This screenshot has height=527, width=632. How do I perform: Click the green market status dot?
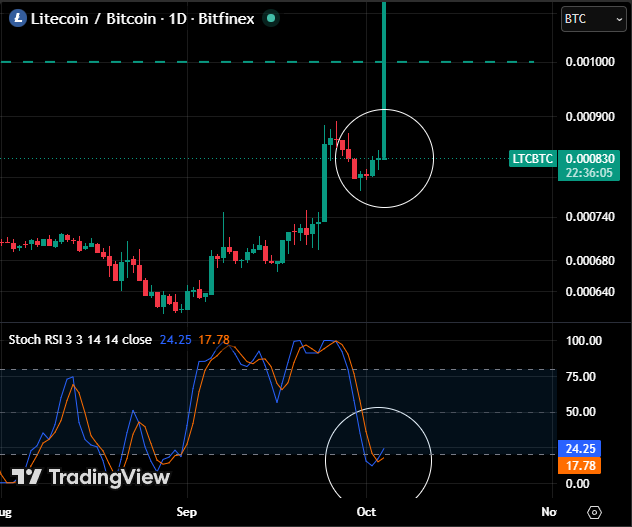click(x=271, y=18)
